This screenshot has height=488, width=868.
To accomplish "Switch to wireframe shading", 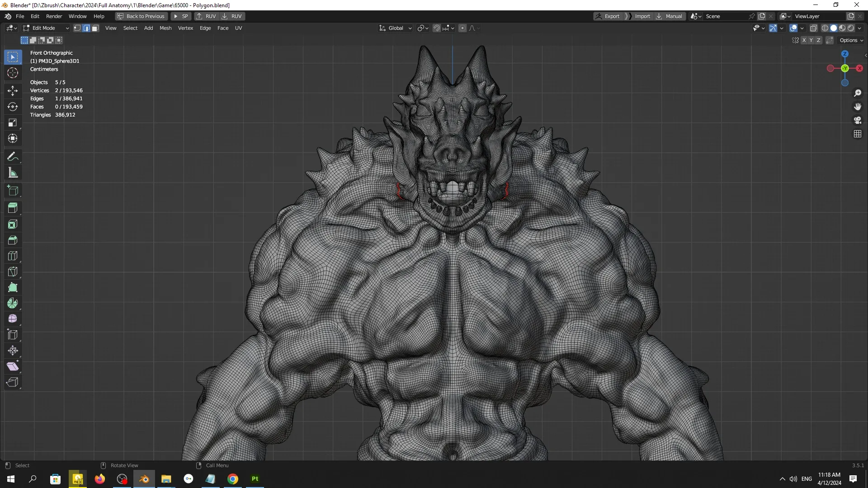I will [x=825, y=28].
